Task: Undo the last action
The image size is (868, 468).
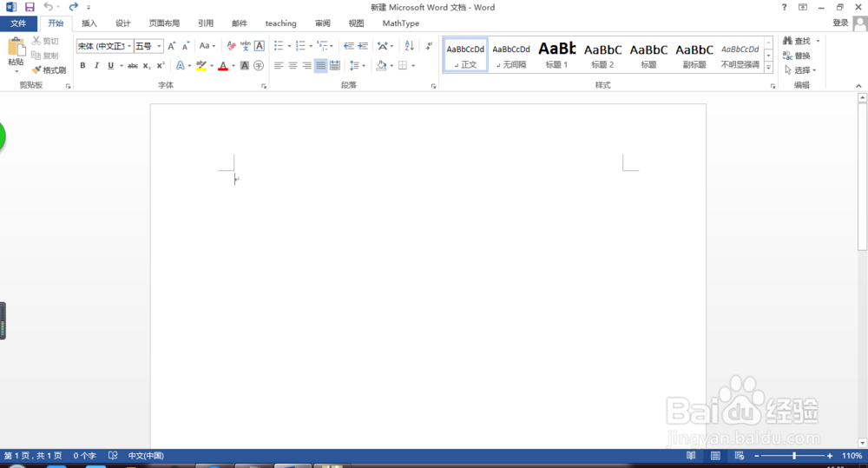Action: (48, 7)
